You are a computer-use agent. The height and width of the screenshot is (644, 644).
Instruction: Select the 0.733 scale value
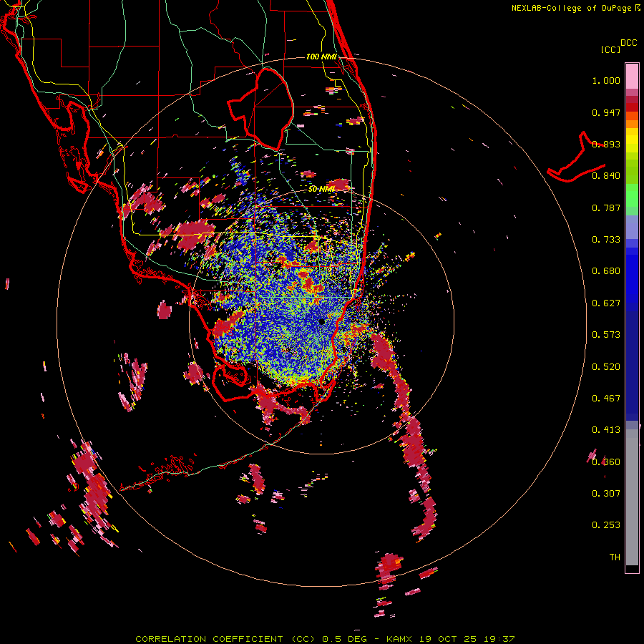pos(606,240)
